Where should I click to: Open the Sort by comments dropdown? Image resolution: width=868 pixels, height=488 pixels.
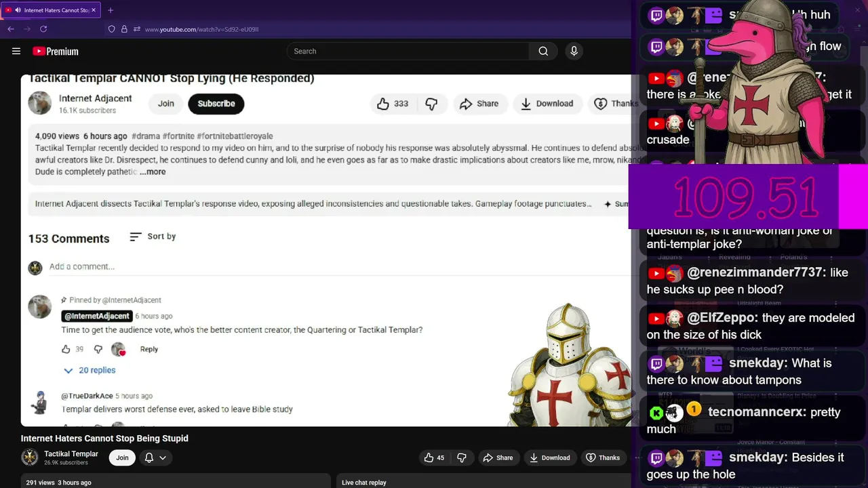153,237
